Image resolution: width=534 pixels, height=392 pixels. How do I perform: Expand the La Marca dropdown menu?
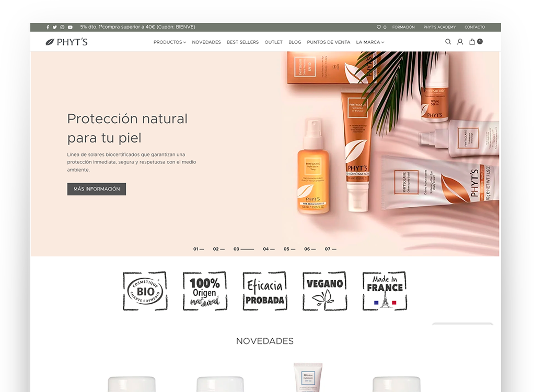(370, 42)
